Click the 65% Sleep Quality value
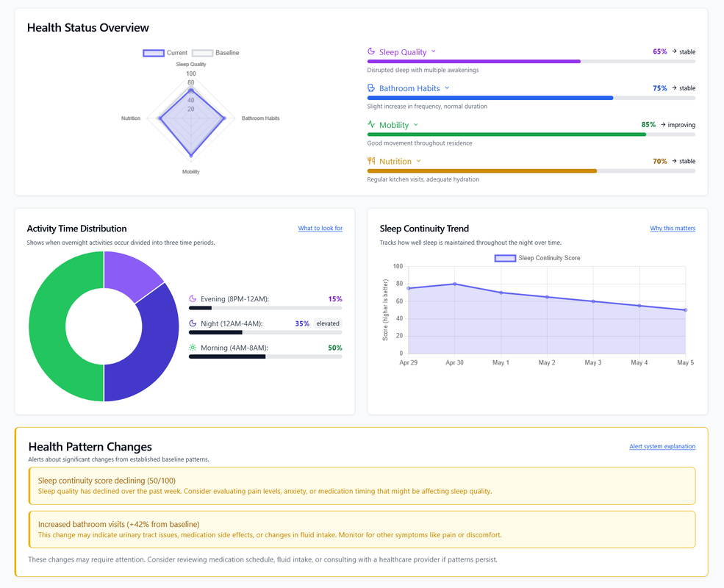This screenshot has width=724, height=588. 660,51
